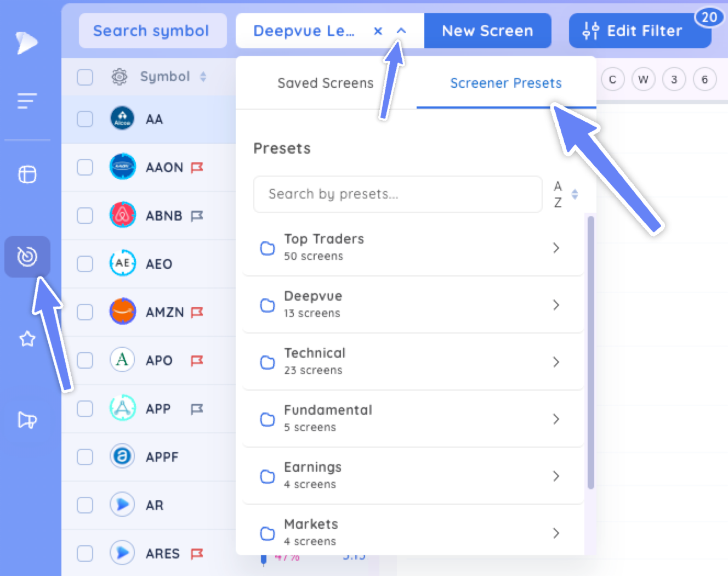
Task: Expand the Technical preset folder
Action: (x=413, y=362)
